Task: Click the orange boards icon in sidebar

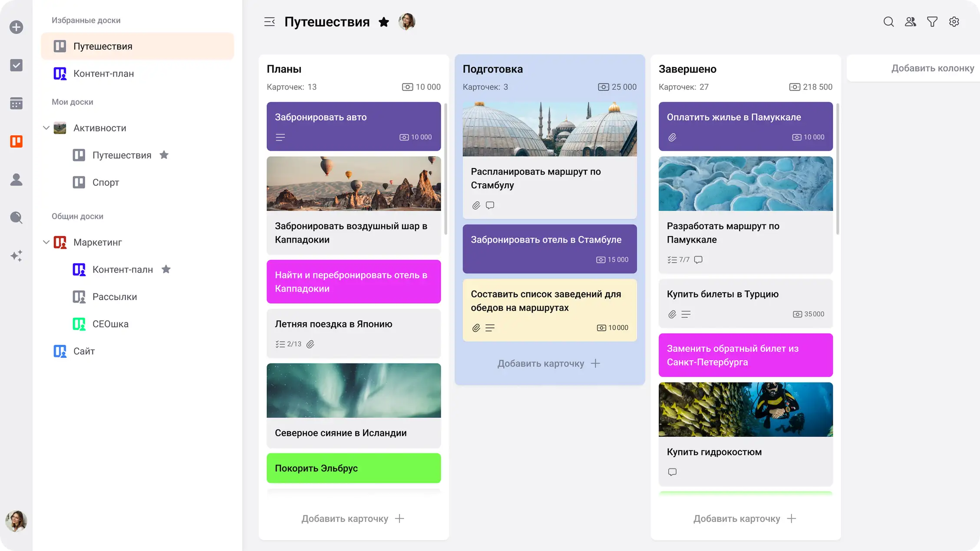Action: (x=16, y=141)
